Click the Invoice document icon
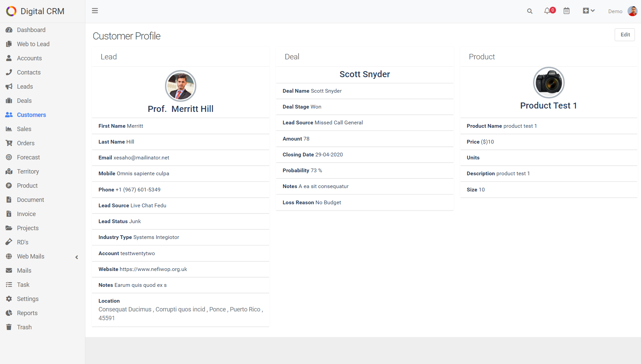 coord(9,214)
